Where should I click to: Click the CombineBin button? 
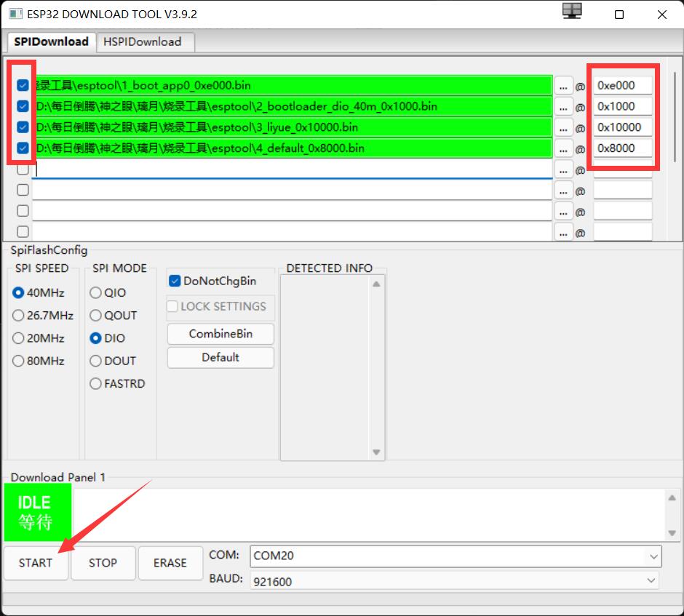point(220,334)
